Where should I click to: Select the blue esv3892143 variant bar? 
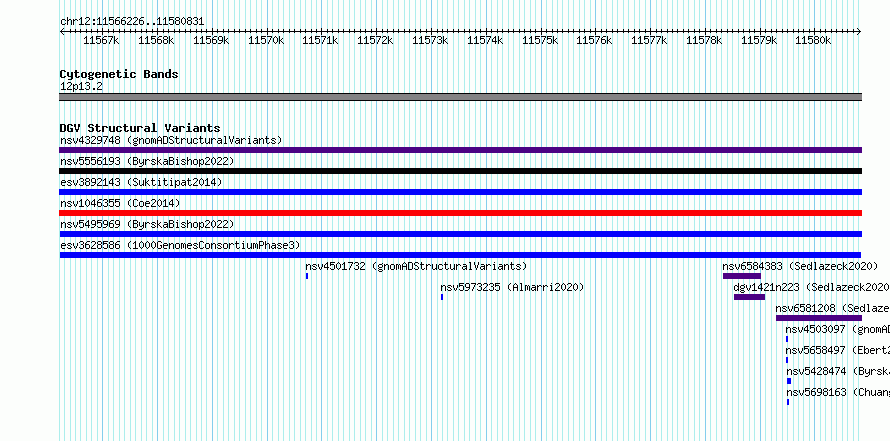460,192
